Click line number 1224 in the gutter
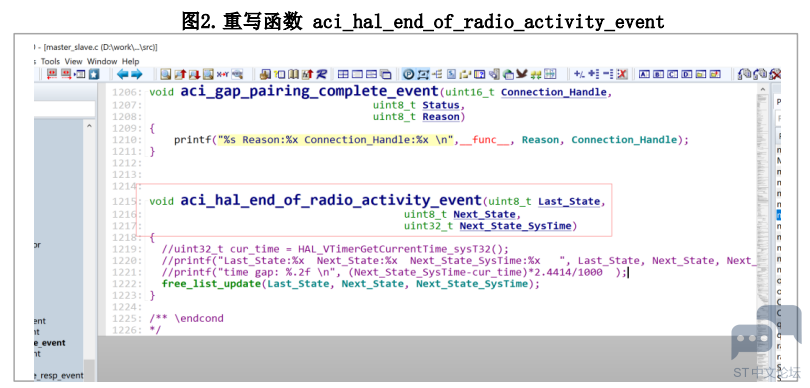 tap(126, 307)
